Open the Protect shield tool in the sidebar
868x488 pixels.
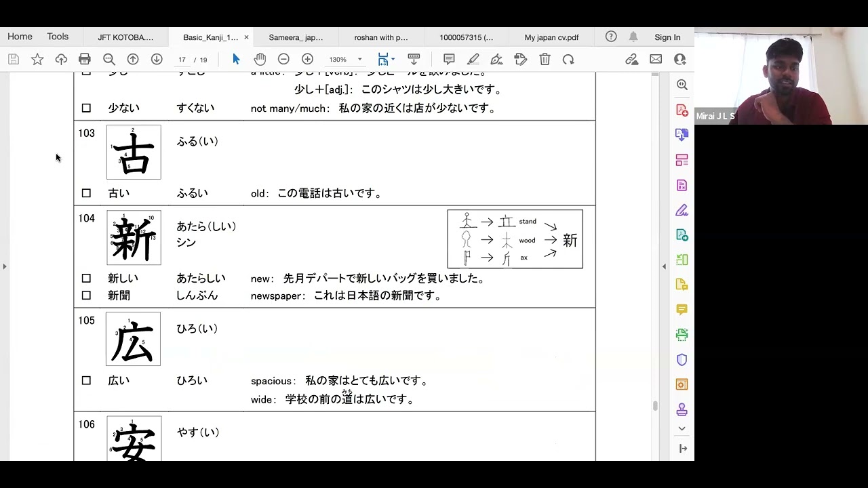682,360
